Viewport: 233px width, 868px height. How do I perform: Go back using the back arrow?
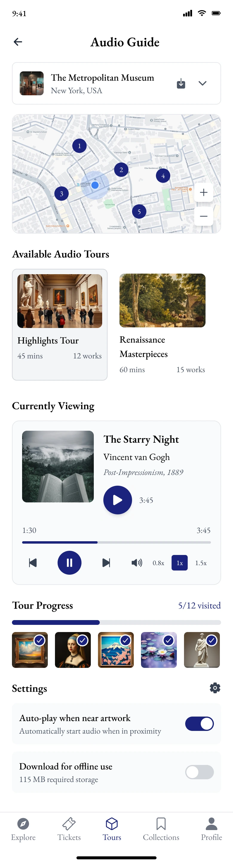tap(18, 42)
